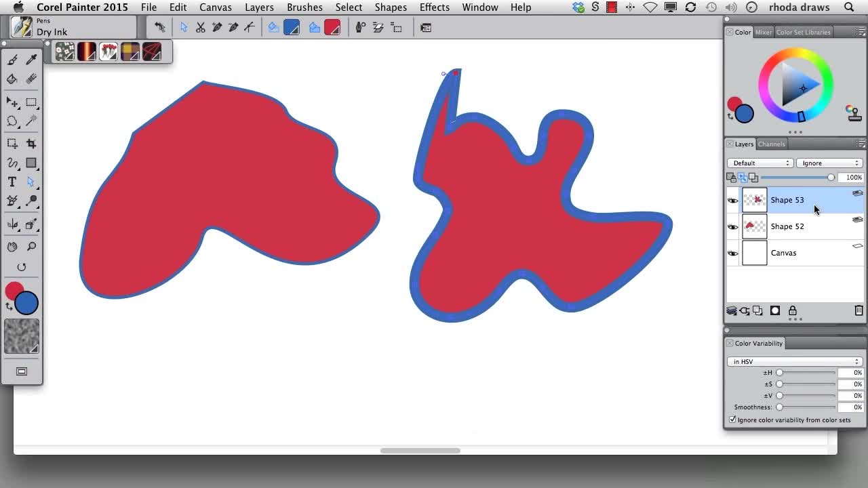Select the Quick Curve pen tool

[12, 163]
